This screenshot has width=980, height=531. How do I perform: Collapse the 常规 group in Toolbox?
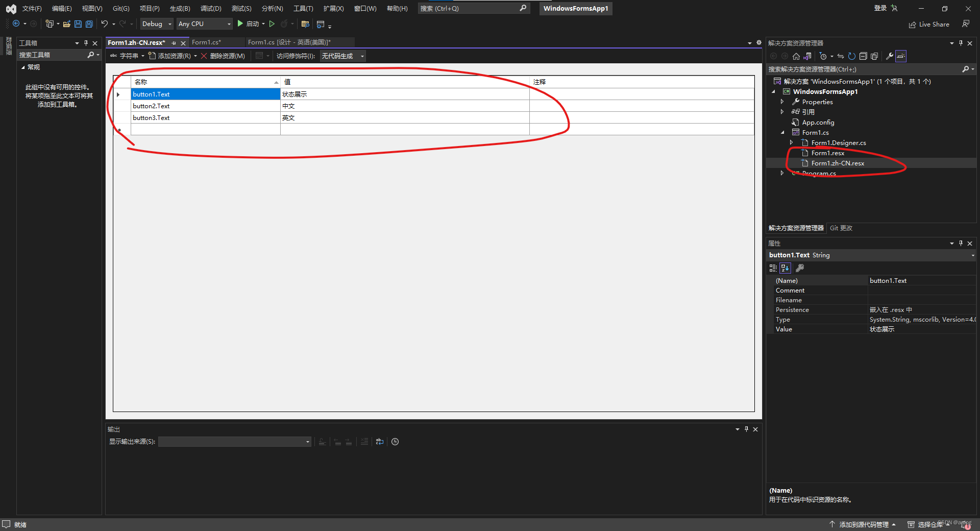point(22,67)
